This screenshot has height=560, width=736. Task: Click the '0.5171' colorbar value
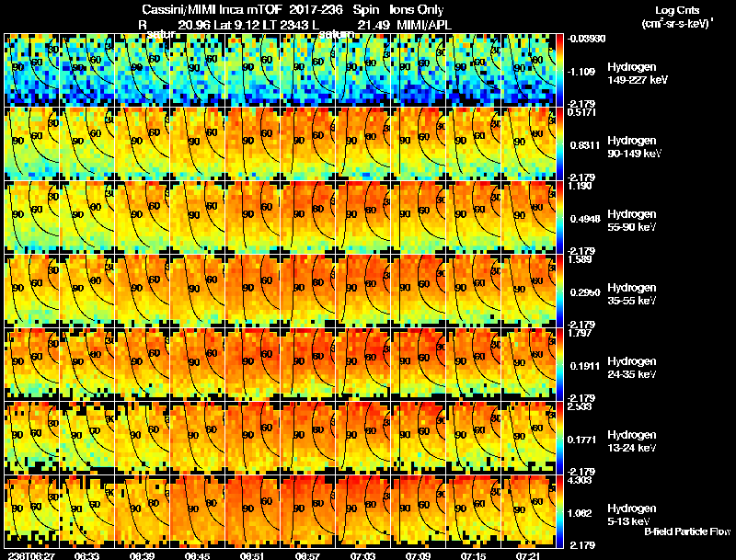581,112
